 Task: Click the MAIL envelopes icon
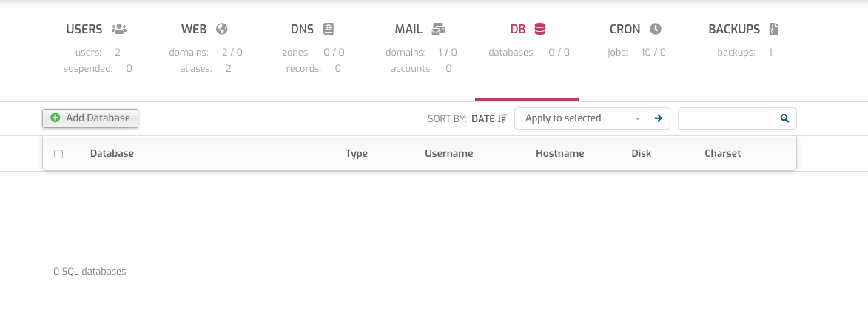tap(438, 29)
